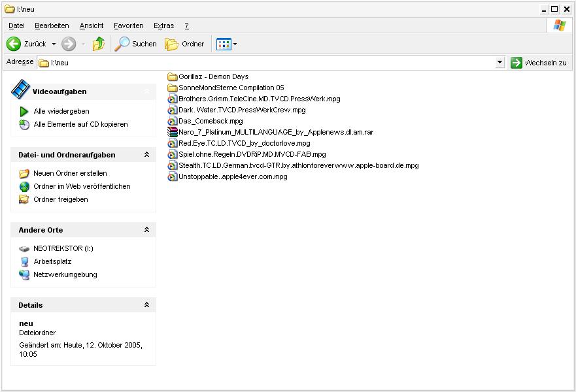Click the green Zurück back arrow icon
The width and height of the screenshot is (576, 392).
tap(14, 44)
